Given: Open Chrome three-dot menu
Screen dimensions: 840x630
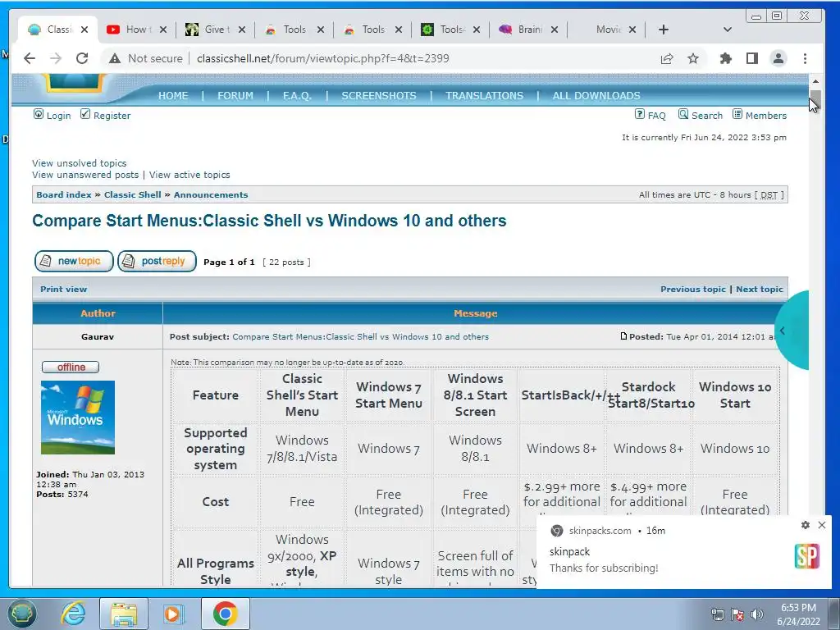Looking at the screenshot, I should 805,58.
